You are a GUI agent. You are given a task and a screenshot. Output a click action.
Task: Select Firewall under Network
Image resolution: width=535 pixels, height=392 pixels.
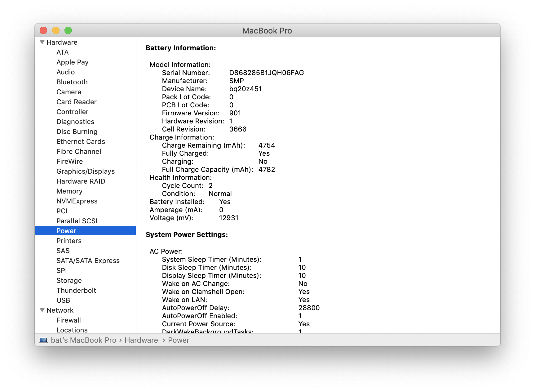69,320
